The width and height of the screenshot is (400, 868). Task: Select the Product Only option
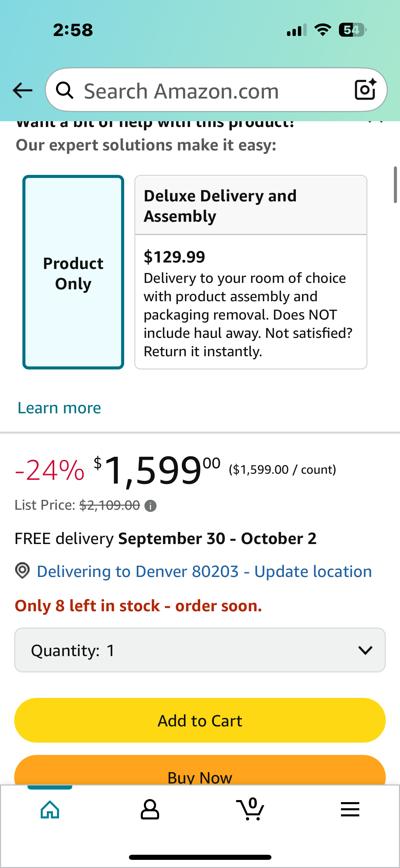pyautogui.click(x=73, y=272)
